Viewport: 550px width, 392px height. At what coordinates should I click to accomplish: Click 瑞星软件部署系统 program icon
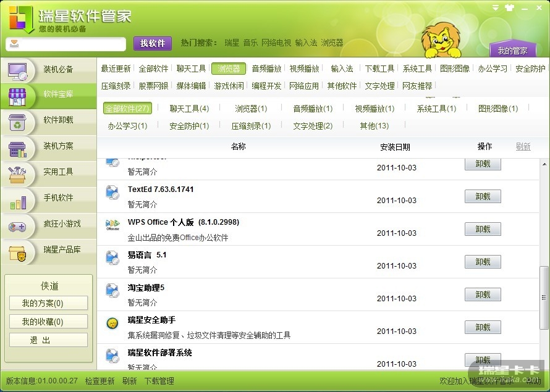pyautogui.click(x=112, y=356)
